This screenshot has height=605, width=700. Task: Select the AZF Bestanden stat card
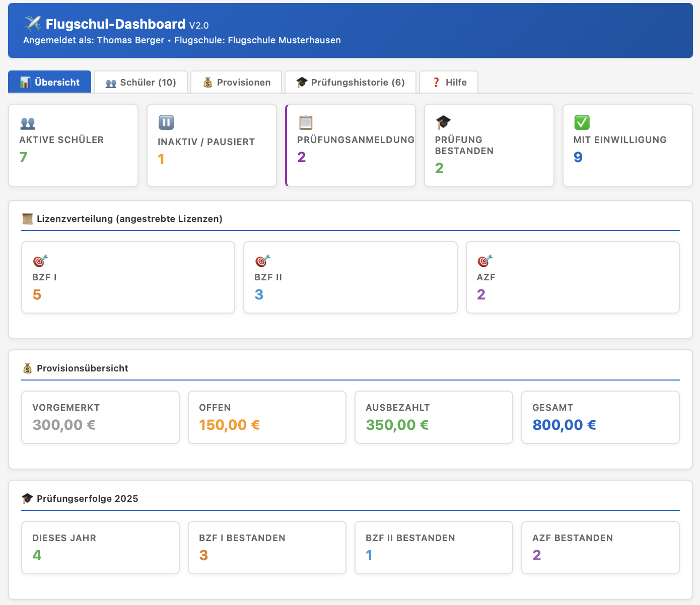tap(600, 548)
